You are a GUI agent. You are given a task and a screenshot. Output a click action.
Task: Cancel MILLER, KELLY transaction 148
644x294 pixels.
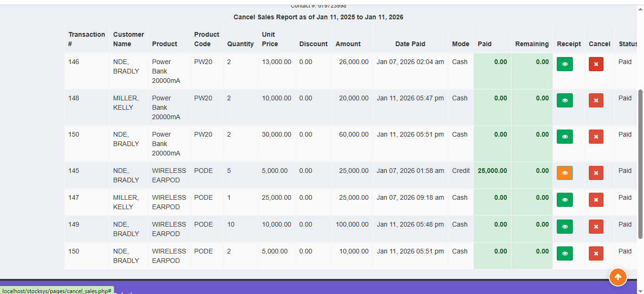596,100
